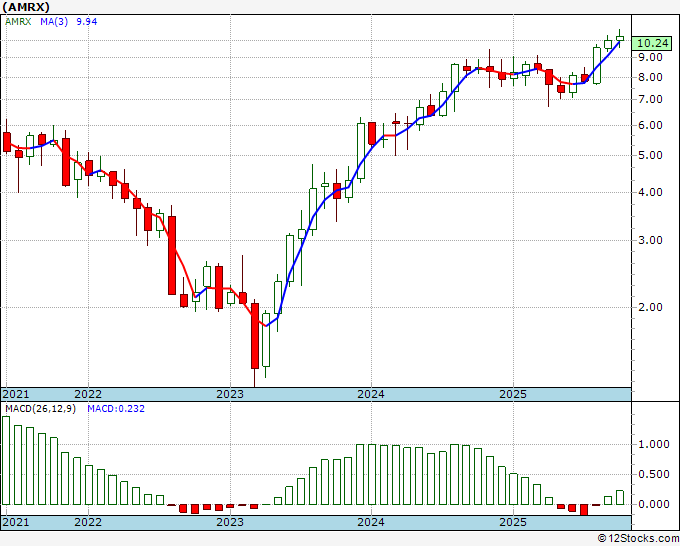Click 2024 on the price chart timeline

tap(371, 394)
